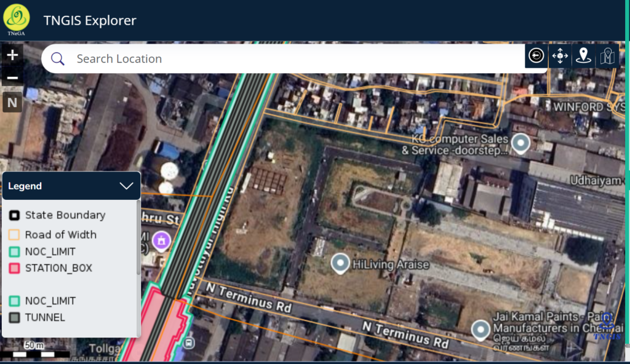Open the folded map with pin tool
Screen dimensions: 630x364
click(x=607, y=56)
